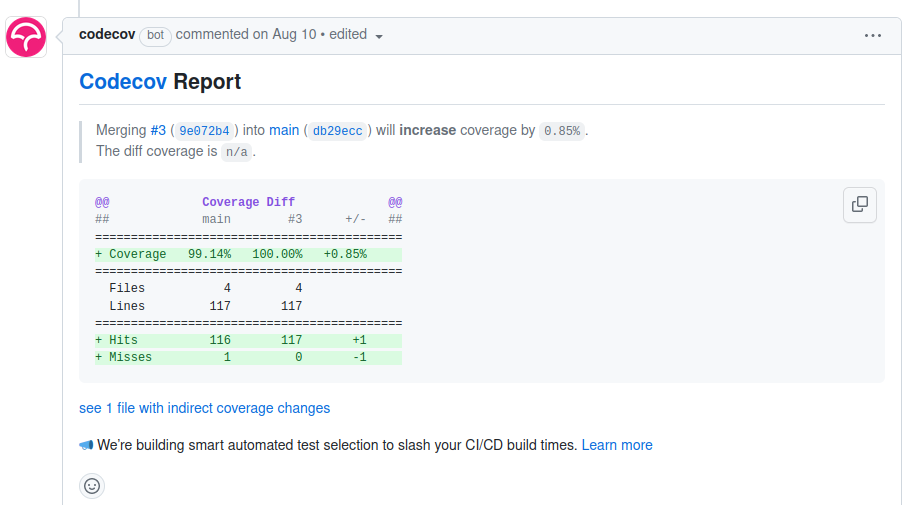This screenshot has height=505, width=912.
Task: Click the Codecov link in report heading
Action: (x=124, y=82)
